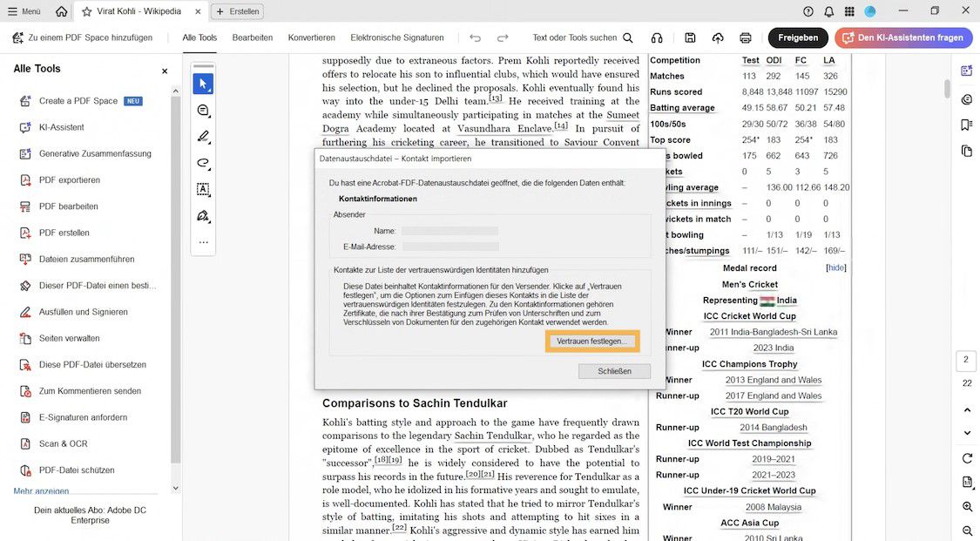Click Den KI-Assistenten fragen button
This screenshot has width=980, height=541.
pos(903,37)
